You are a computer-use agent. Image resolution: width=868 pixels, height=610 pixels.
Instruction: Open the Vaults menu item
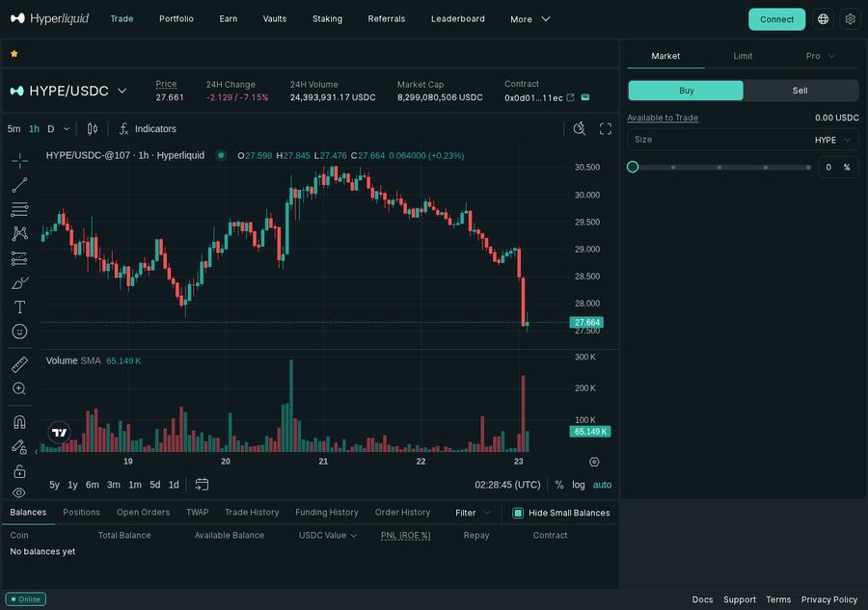coord(274,18)
